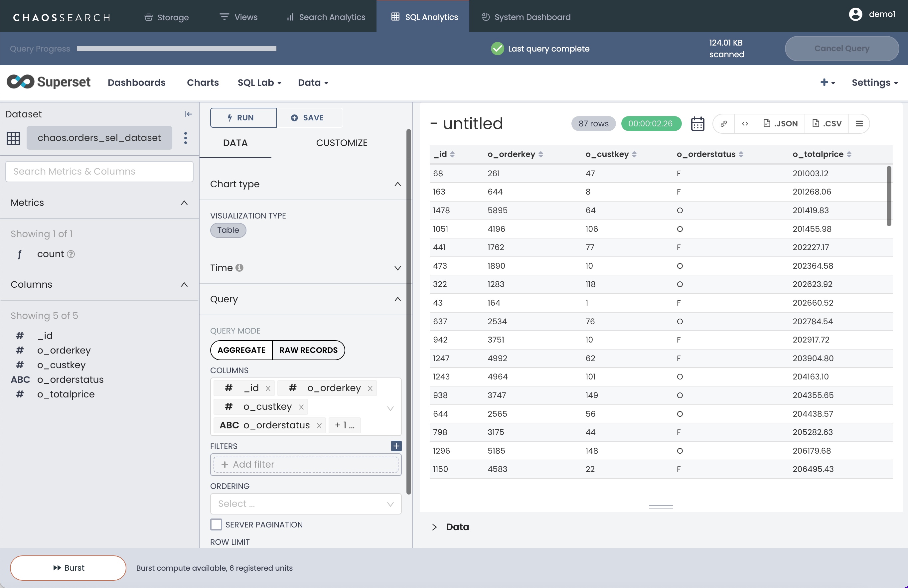Download results using the .JSON button

780,124
